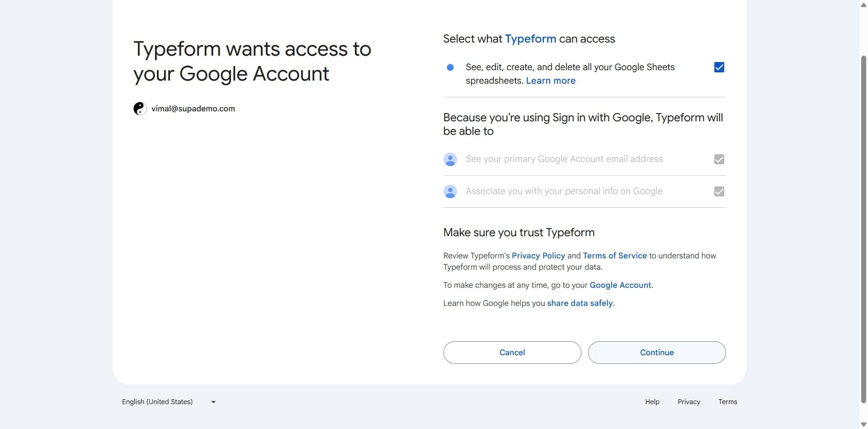The image size is (868, 429).
Task: Open the English (United States) language dropdown
Action: click(157, 401)
